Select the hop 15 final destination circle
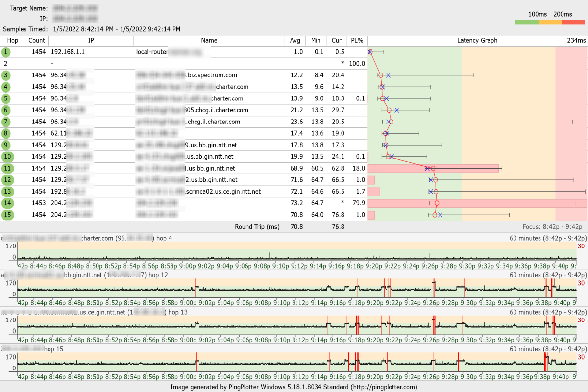Viewport: 588px width, 392px height. point(6,215)
